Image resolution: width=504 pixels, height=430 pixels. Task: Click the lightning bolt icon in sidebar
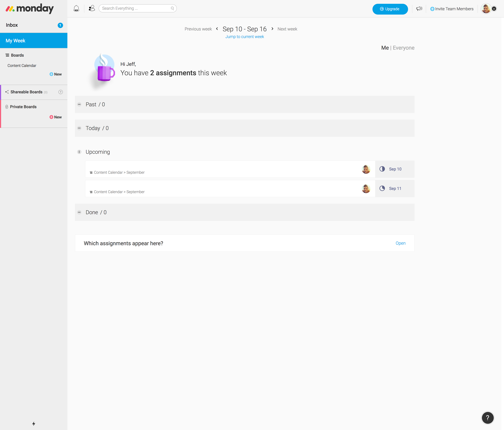(x=34, y=424)
